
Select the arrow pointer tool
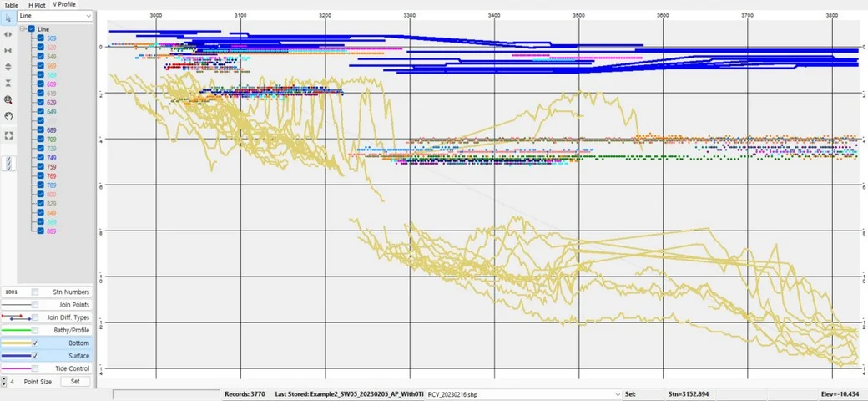point(8,18)
